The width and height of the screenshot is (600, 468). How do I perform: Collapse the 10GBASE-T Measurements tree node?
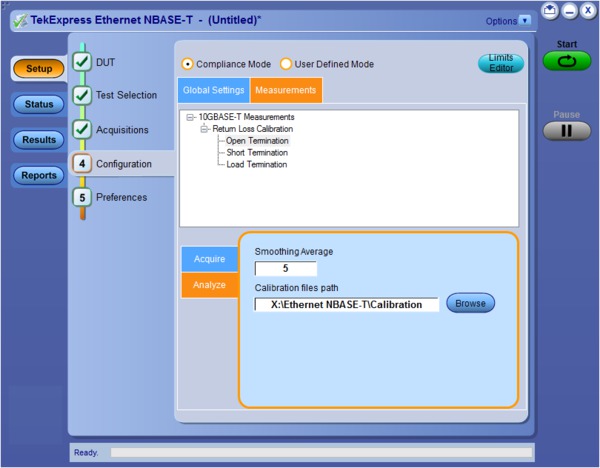coord(191,117)
